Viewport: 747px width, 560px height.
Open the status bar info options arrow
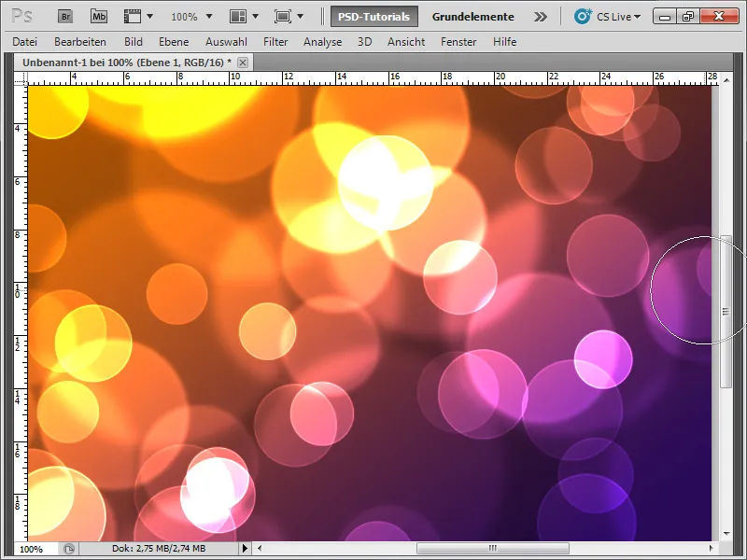pos(245,549)
